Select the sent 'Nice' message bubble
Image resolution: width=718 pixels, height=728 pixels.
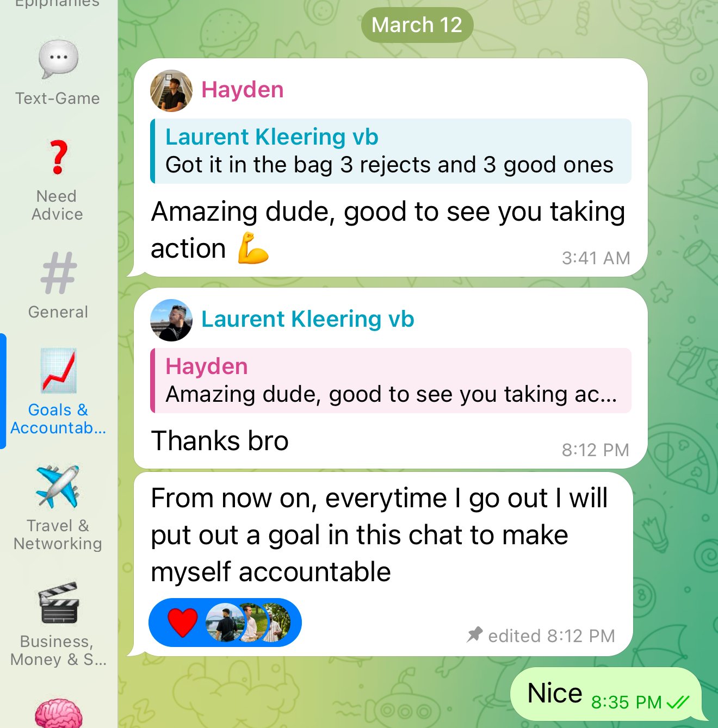606,694
